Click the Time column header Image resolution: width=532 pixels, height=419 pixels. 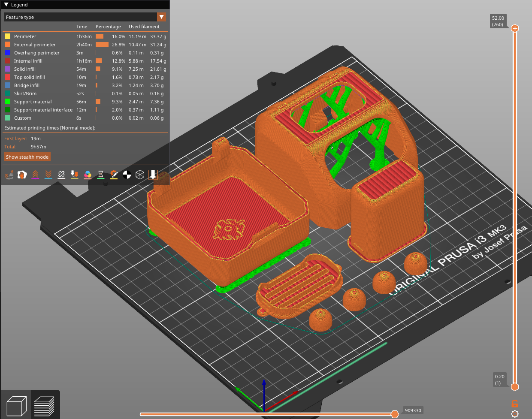point(82,27)
